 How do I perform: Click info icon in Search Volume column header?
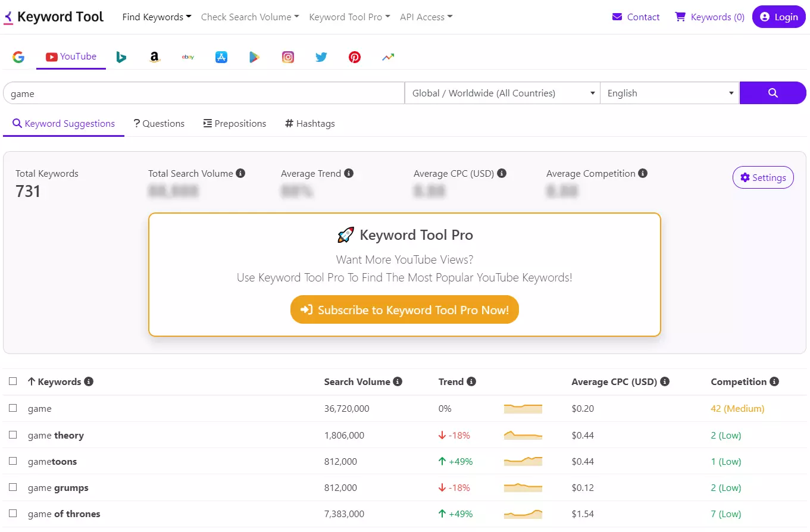(398, 381)
